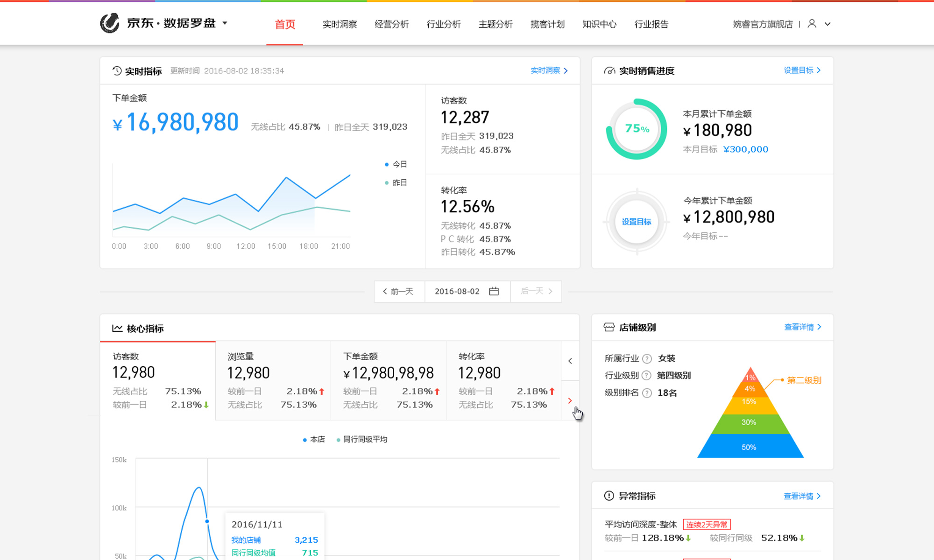Open the calendar icon date picker
This screenshot has height=560, width=934.
point(494,291)
